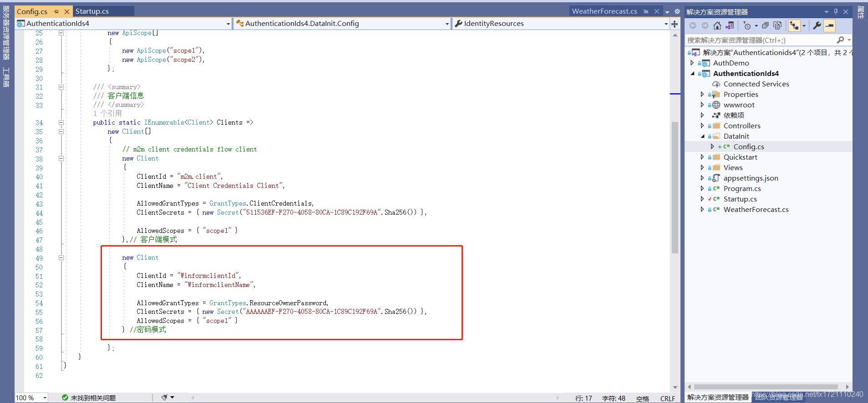The image size is (868, 403).
Task: Click search magnifier in Solution Explorer
Action: click(840, 40)
